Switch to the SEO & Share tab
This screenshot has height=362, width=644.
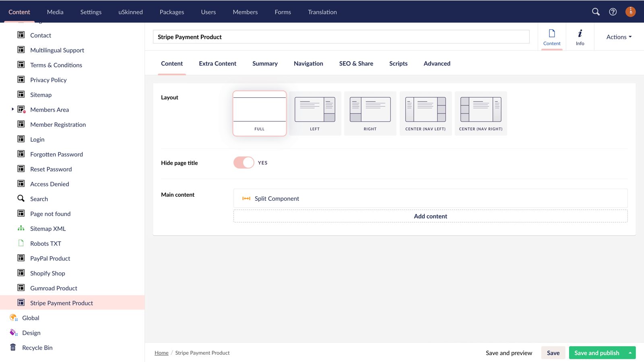pyautogui.click(x=356, y=63)
